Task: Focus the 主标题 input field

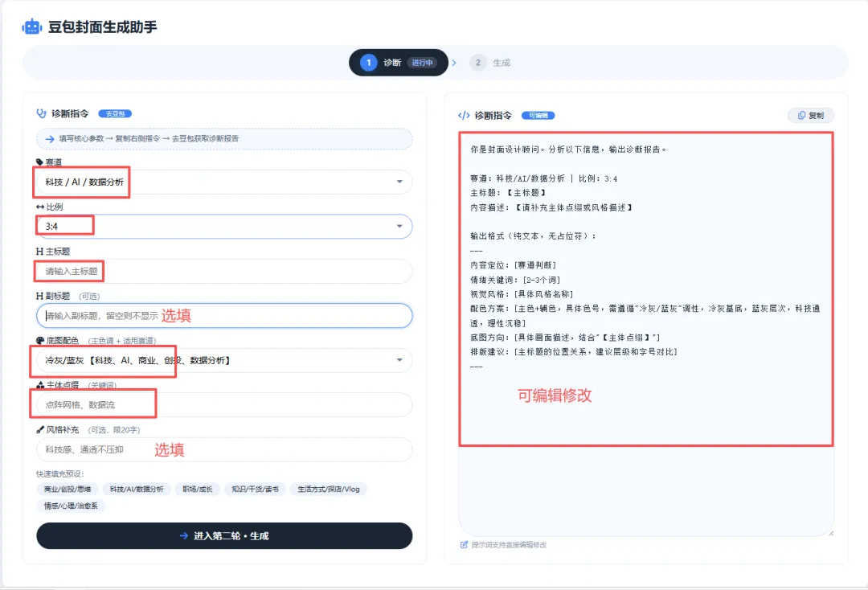Action: click(224, 271)
